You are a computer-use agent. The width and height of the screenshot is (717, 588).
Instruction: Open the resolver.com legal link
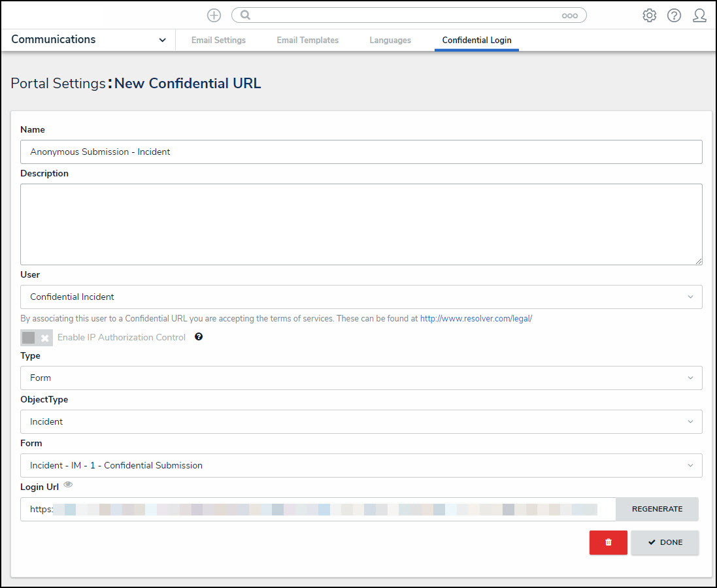(476, 319)
